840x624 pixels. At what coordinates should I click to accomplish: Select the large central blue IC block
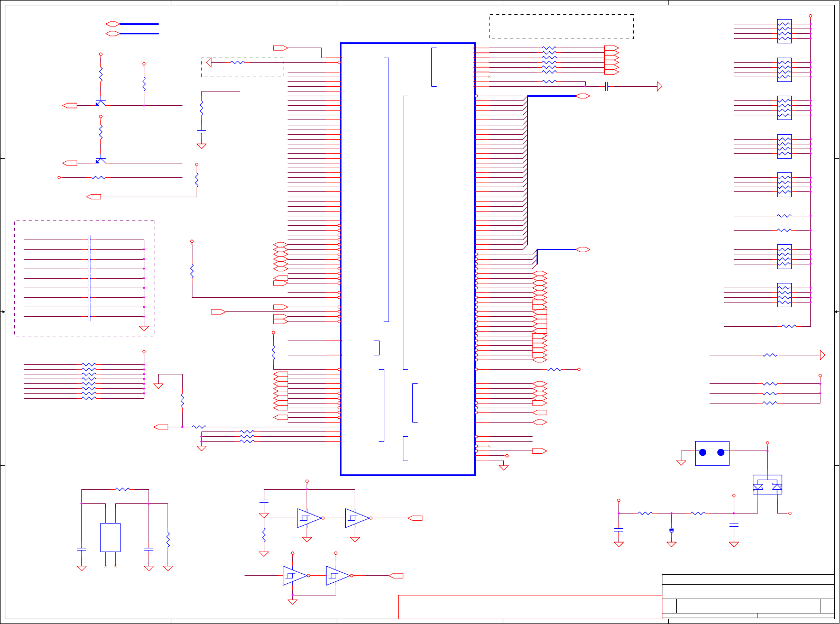click(x=408, y=259)
